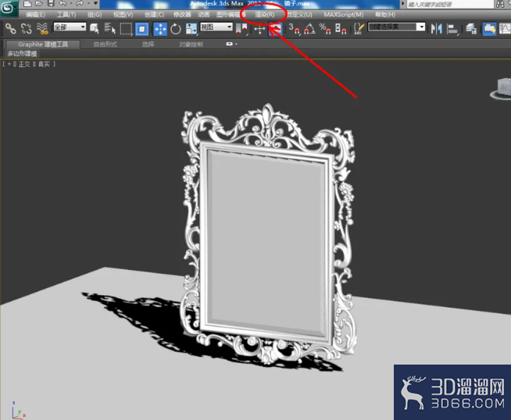Select the Bind to Space Warp tool
Viewport: 511px width, 420px height.
tap(42, 29)
